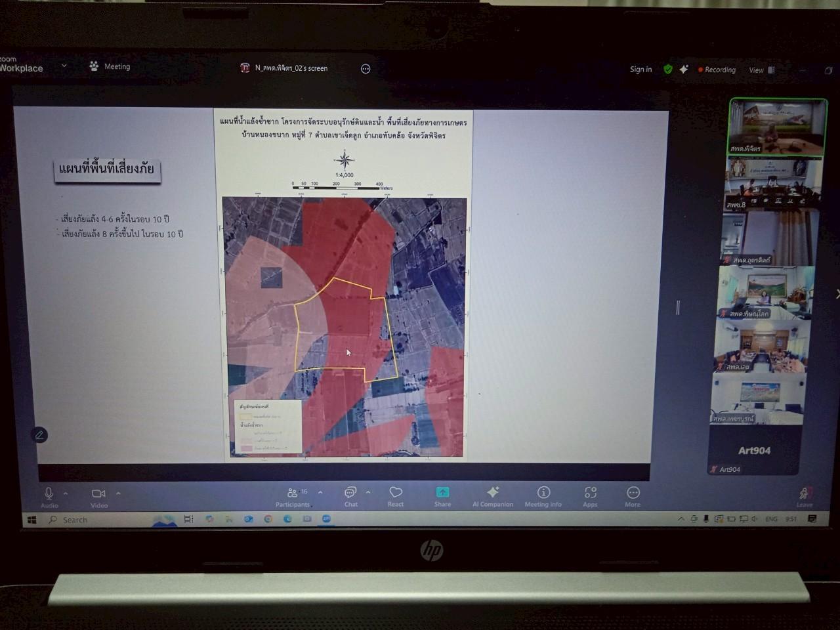Open the AI Companion

(x=493, y=493)
